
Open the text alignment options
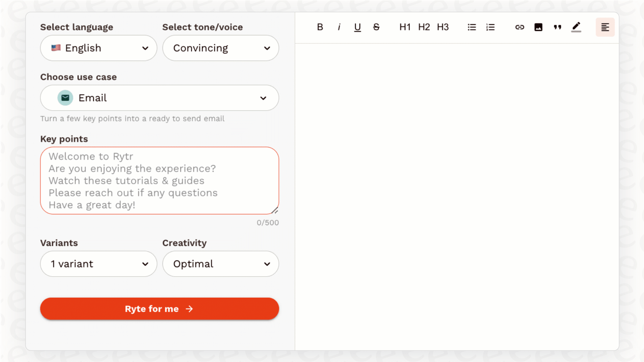coord(605,27)
